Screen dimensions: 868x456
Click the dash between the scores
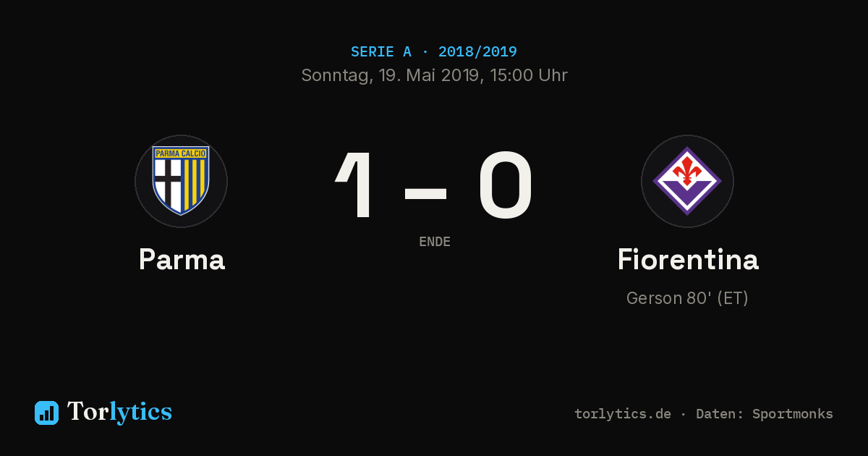(425, 193)
